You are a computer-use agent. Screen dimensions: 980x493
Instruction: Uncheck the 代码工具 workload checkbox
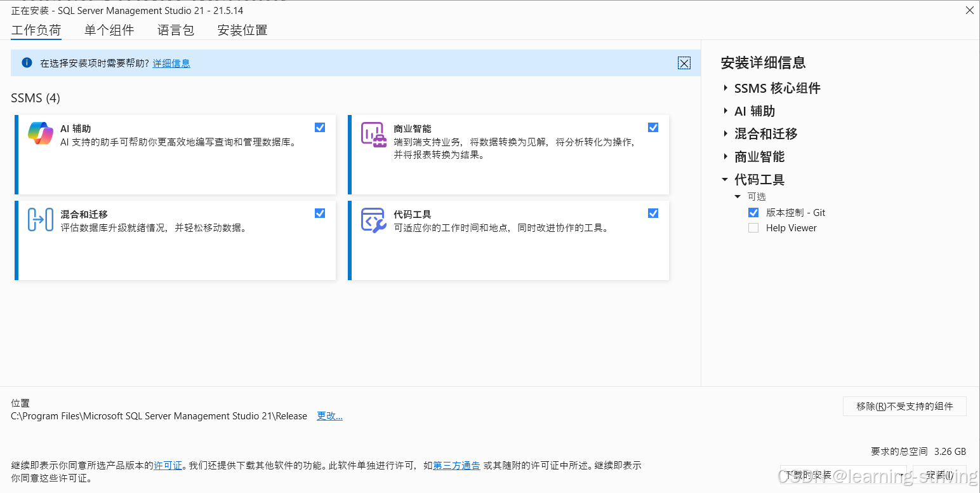tap(653, 213)
